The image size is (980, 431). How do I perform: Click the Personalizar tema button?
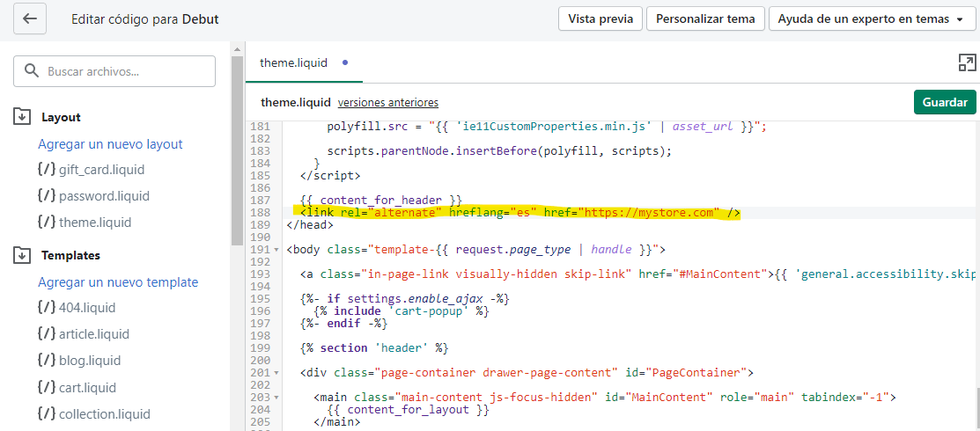705,18
